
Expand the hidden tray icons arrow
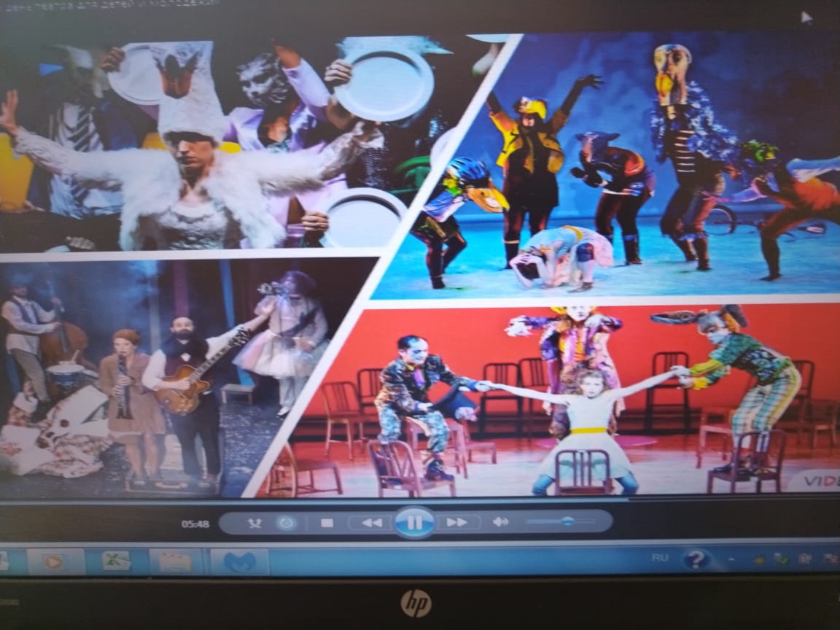[x=732, y=559]
